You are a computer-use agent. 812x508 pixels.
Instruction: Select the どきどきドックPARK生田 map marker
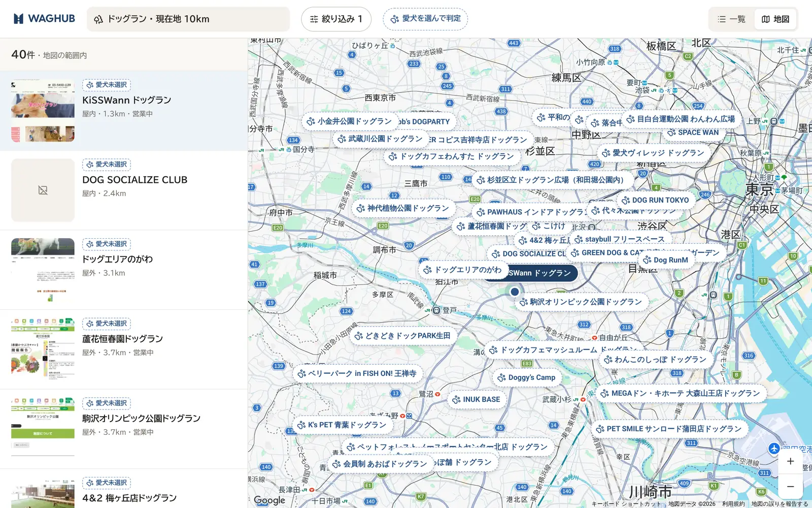[402, 336]
